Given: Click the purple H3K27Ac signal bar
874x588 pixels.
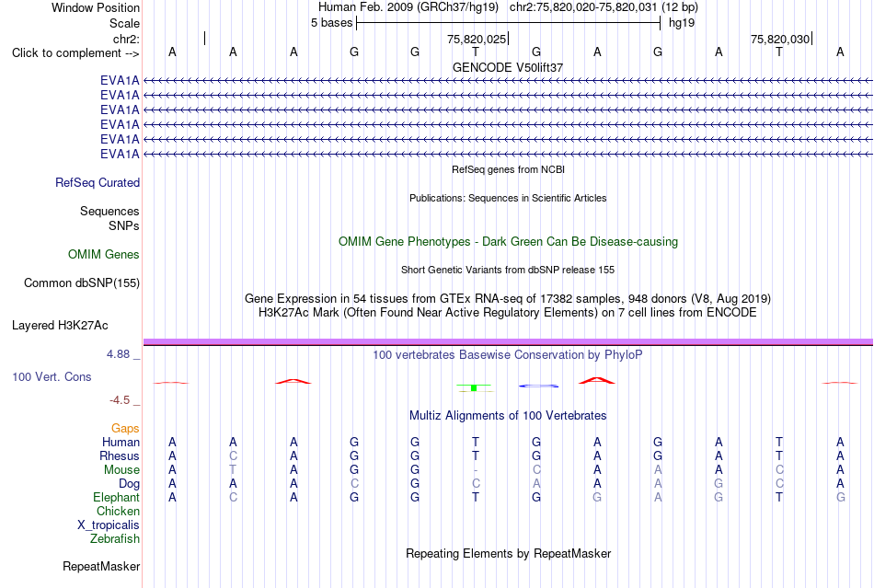Looking at the screenshot, I should [x=508, y=341].
